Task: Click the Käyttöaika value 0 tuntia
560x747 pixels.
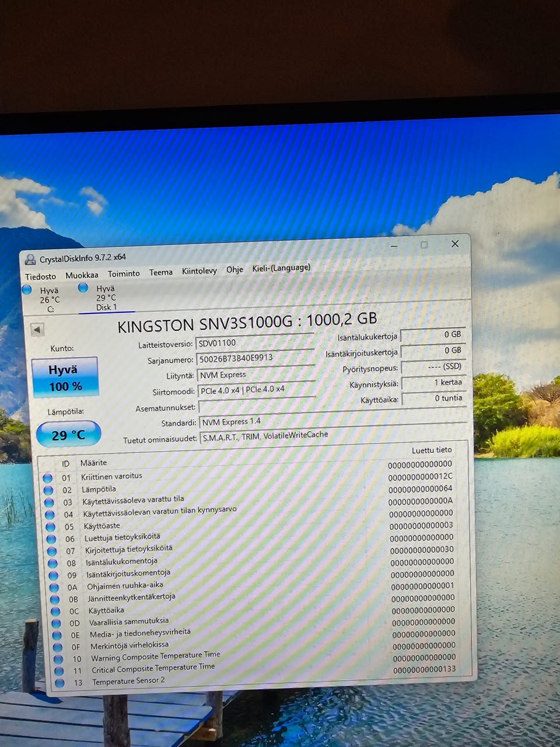Action: coord(433,398)
